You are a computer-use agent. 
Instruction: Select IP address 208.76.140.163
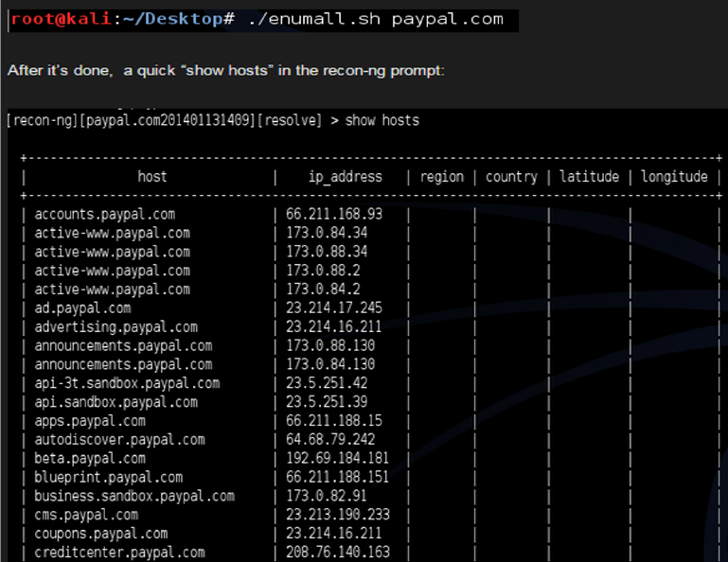[x=338, y=553]
